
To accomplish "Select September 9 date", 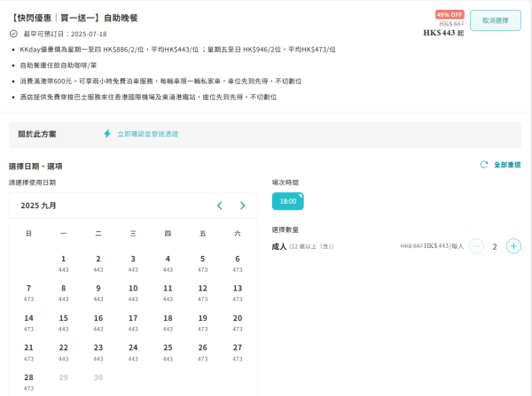I will (98, 293).
